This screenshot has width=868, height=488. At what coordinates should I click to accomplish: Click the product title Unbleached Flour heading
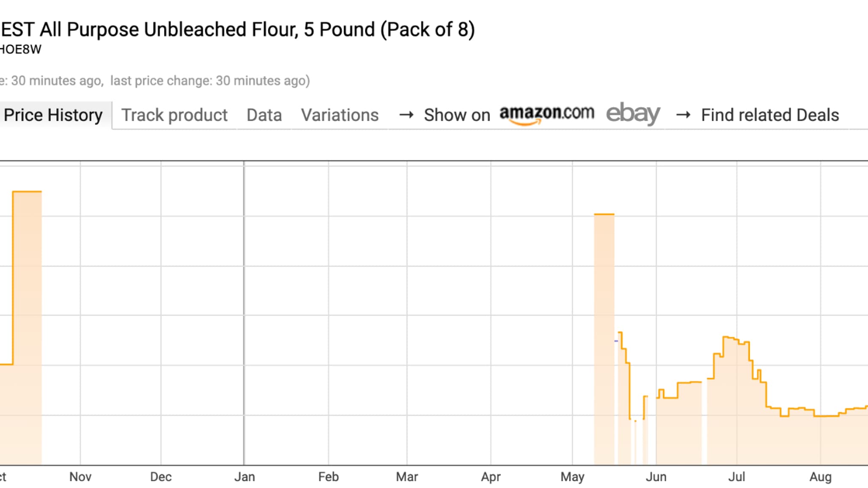pyautogui.click(x=238, y=30)
